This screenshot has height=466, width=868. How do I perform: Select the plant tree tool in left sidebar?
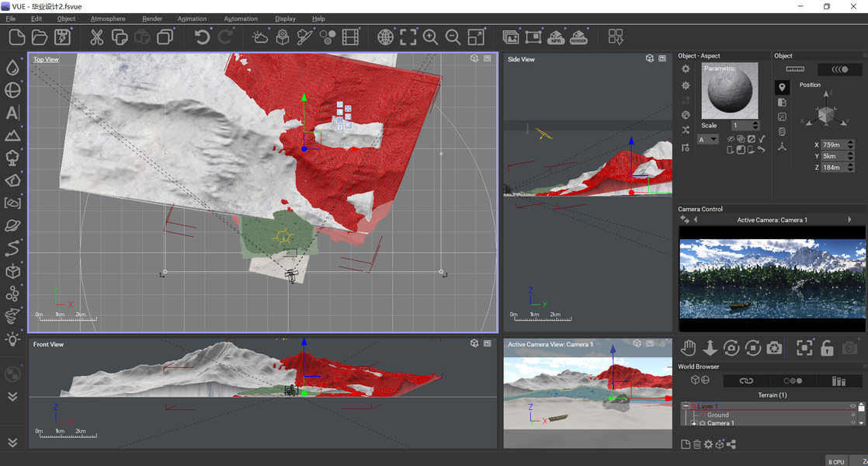[12, 158]
